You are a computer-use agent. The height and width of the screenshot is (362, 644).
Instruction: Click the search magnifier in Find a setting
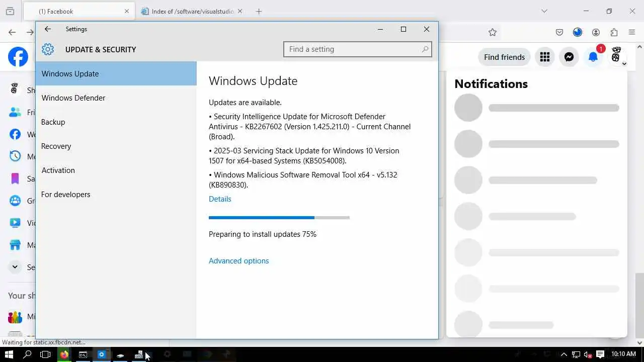[425, 49]
